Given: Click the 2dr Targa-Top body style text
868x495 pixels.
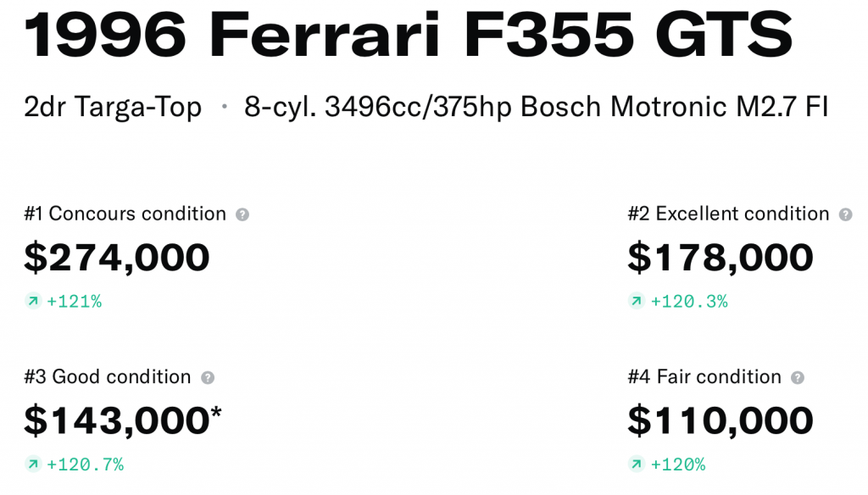Looking at the screenshot, I should point(113,108).
